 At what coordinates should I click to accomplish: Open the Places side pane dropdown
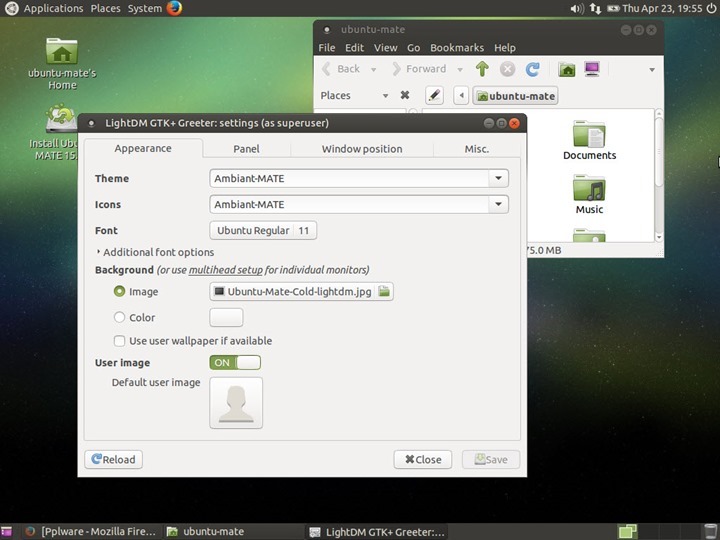click(385, 96)
